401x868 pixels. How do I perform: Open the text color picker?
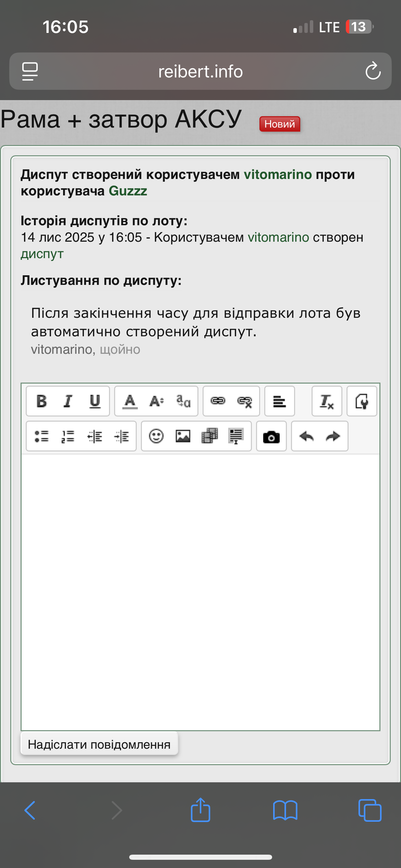(x=130, y=401)
